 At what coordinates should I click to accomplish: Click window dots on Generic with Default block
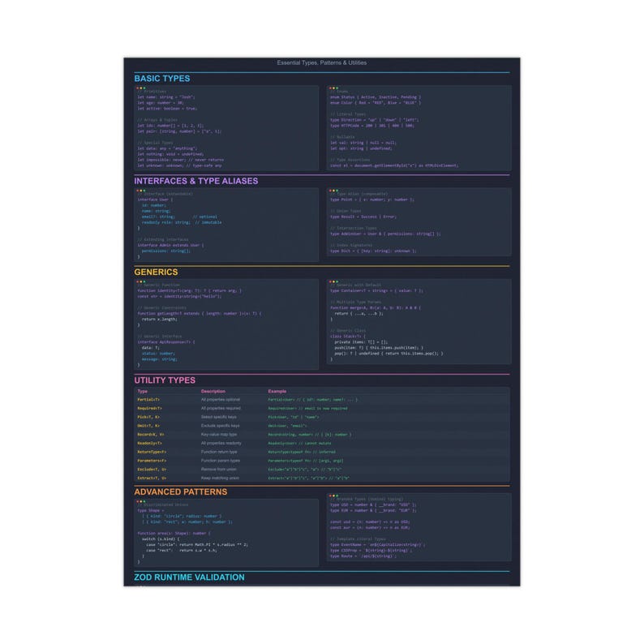333,281
